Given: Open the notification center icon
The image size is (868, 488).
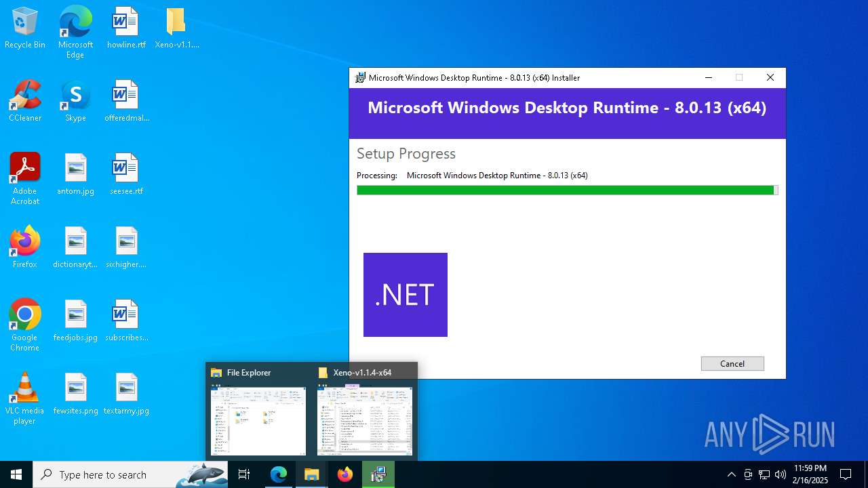Looking at the screenshot, I should point(846,474).
